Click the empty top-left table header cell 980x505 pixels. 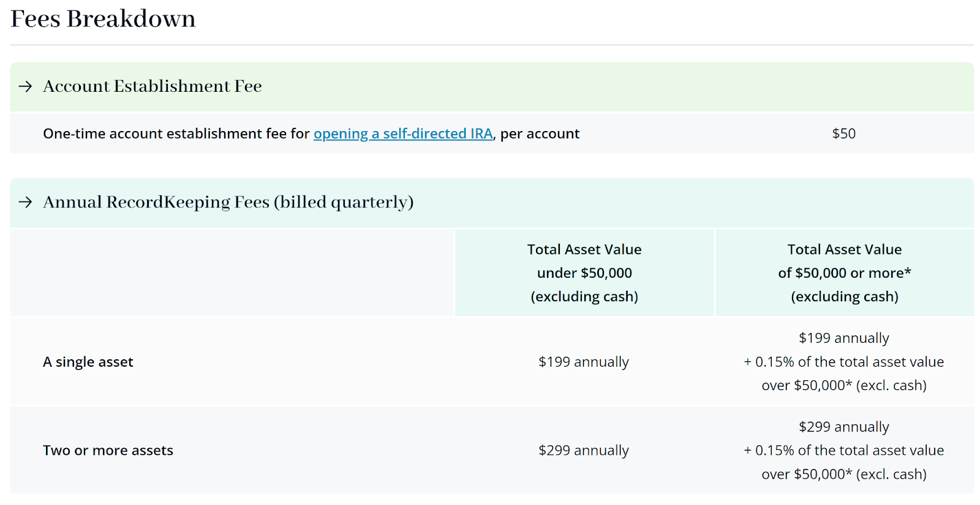[232, 273]
